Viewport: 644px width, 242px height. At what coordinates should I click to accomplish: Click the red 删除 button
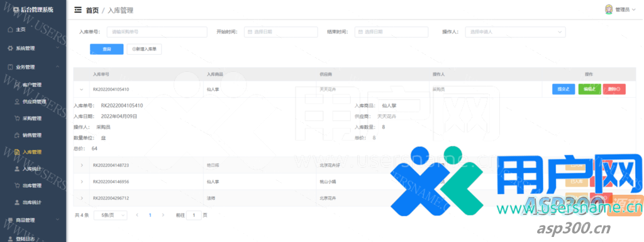point(614,89)
